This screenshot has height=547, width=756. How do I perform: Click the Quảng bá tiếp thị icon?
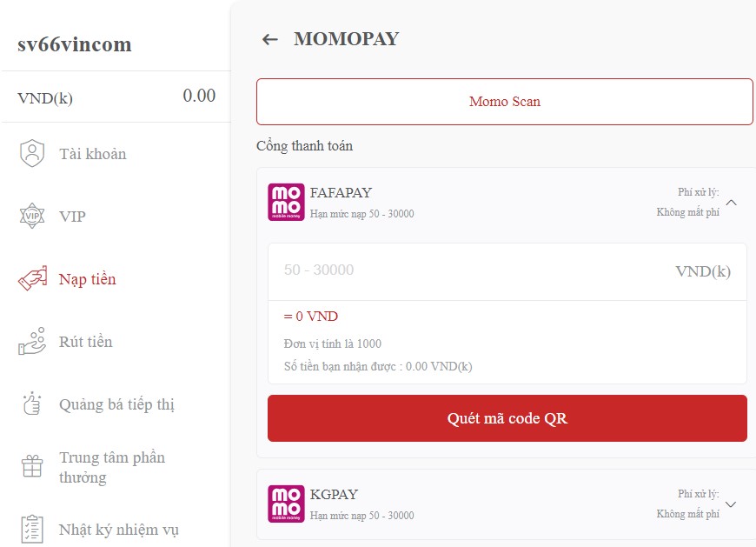[32, 404]
